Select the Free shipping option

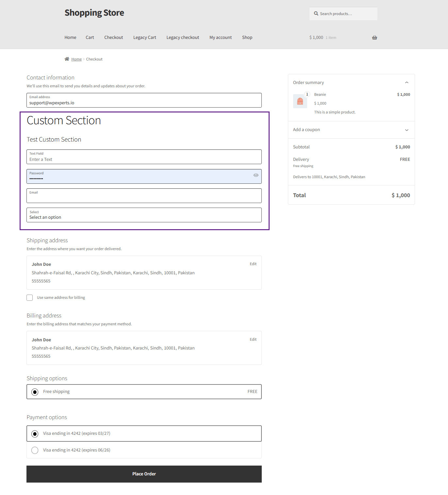(x=35, y=392)
